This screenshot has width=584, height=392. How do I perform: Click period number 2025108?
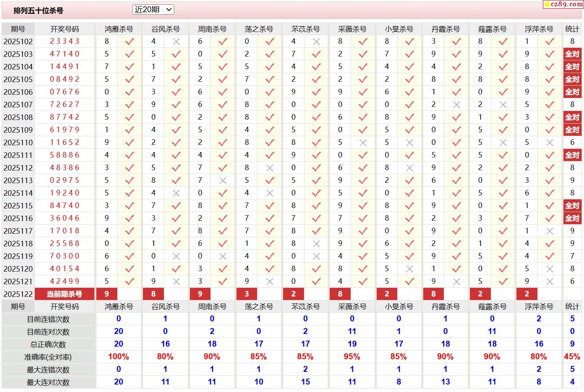(18, 117)
